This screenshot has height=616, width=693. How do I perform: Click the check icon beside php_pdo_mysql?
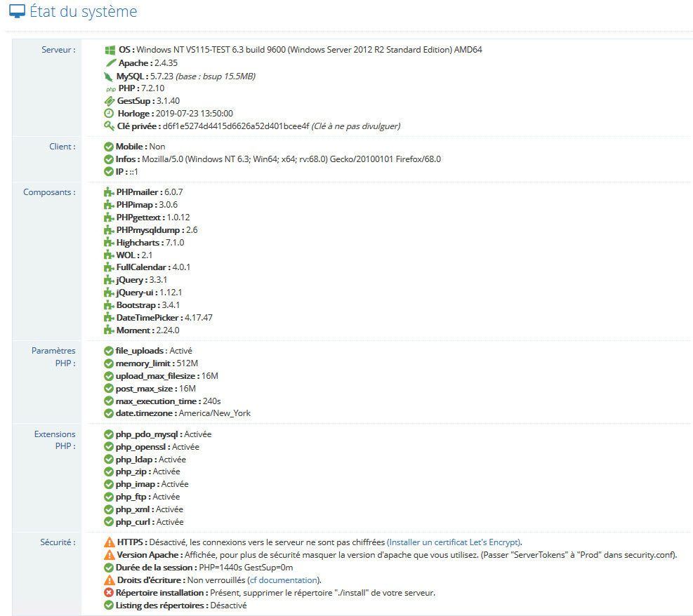click(109, 434)
